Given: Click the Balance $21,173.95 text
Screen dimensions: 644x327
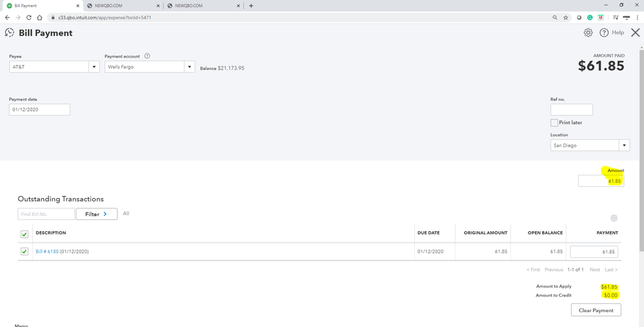Looking at the screenshot, I should [222, 68].
